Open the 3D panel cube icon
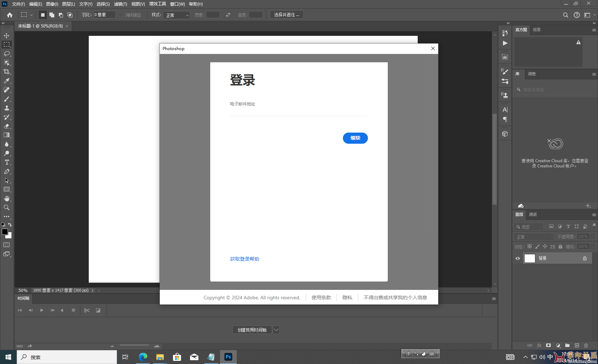The image size is (598, 364). click(505, 134)
